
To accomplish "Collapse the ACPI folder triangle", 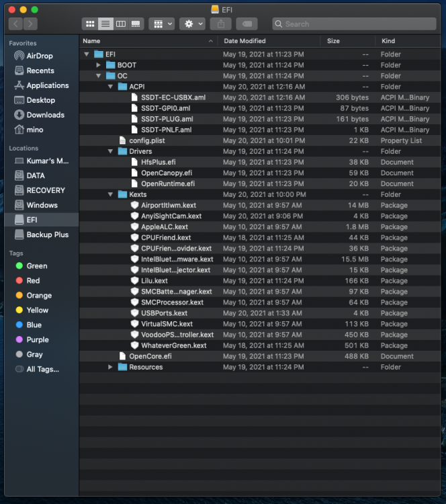I will 110,87.
